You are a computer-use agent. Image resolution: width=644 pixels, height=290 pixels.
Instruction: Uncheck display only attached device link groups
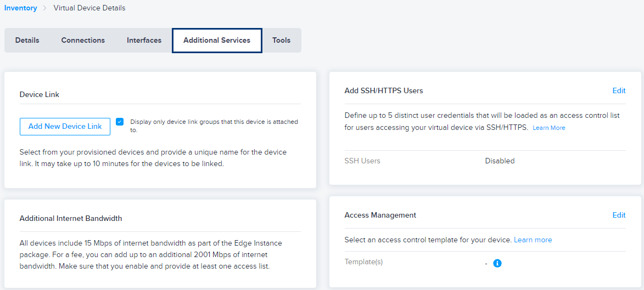tap(120, 121)
